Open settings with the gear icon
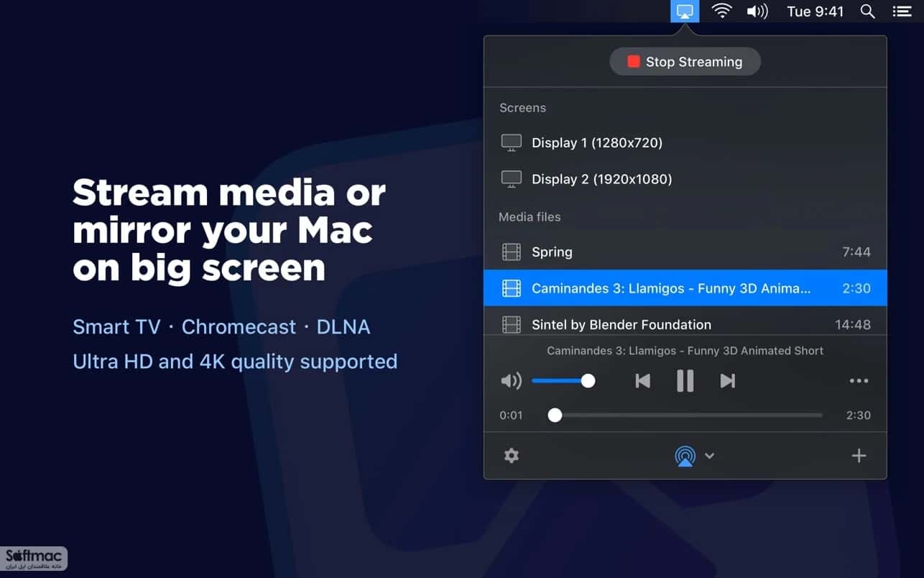 (x=512, y=456)
